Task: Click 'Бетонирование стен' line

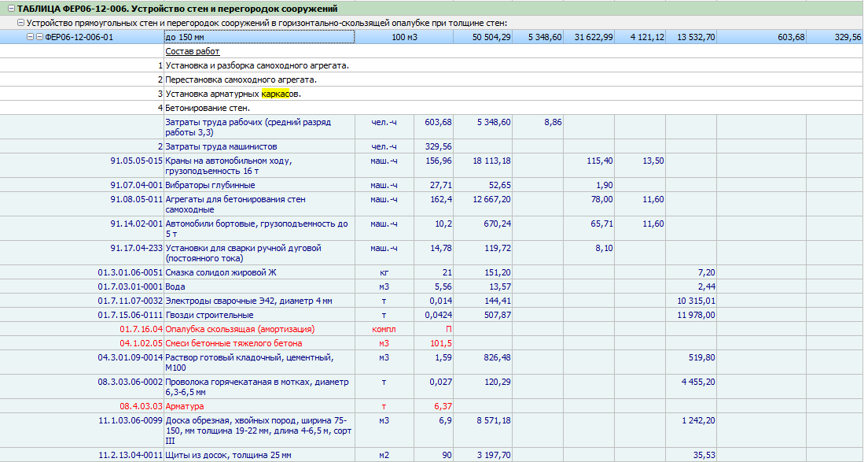Action: click(208, 108)
